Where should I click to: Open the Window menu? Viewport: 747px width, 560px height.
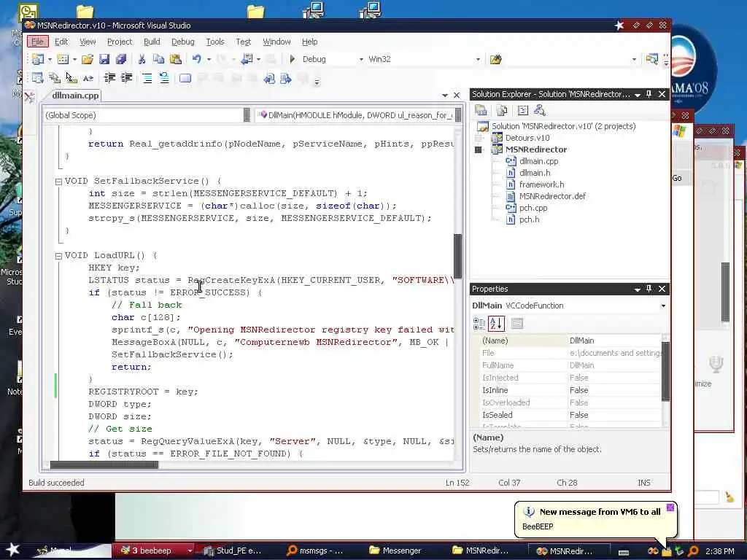pyautogui.click(x=276, y=42)
